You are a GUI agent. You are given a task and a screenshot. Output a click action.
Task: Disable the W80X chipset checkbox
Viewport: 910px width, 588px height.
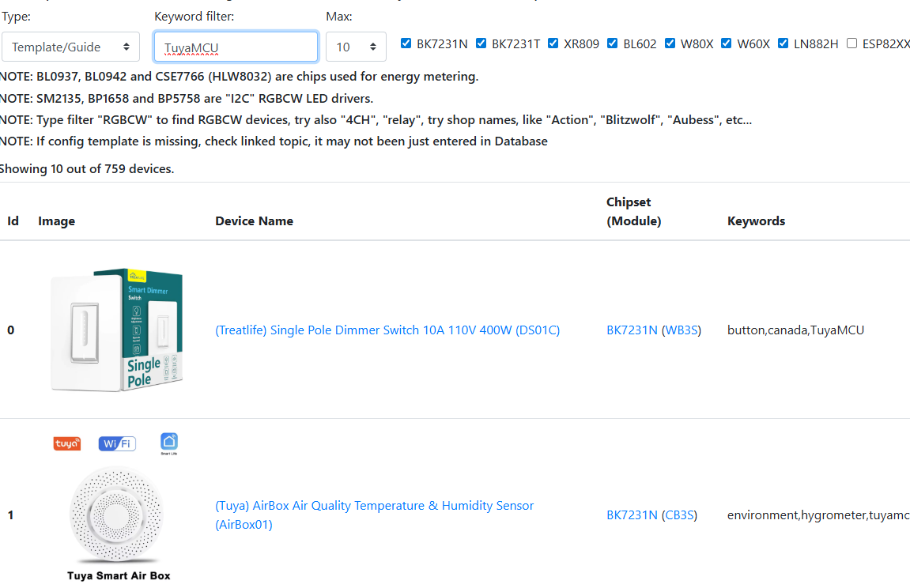click(670, 43)
